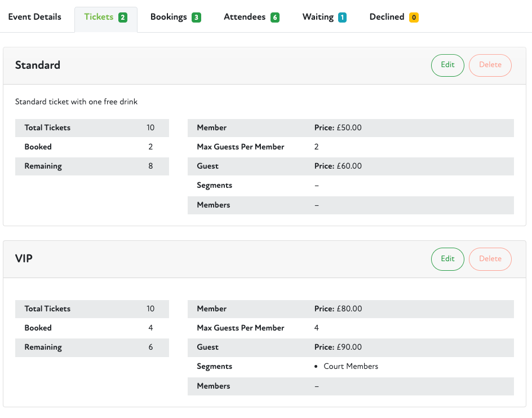Image resolution: width=532 pixels, height=418 pixels.
Task: Go to the Attendees tab
Action: [x=251, y=17]
